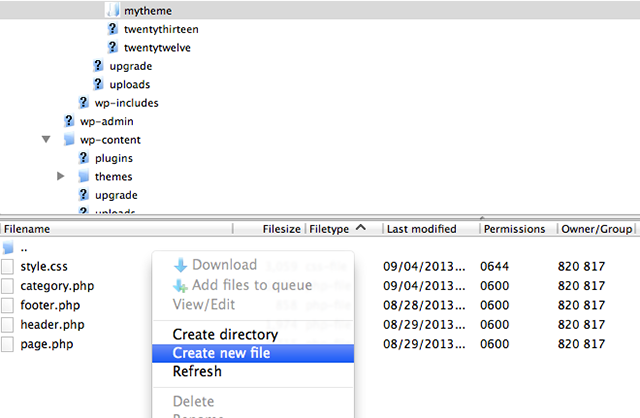This screenshot has width=640, height=418.
Task: Click the category.php file icon
Action: [x=7, y=286]
